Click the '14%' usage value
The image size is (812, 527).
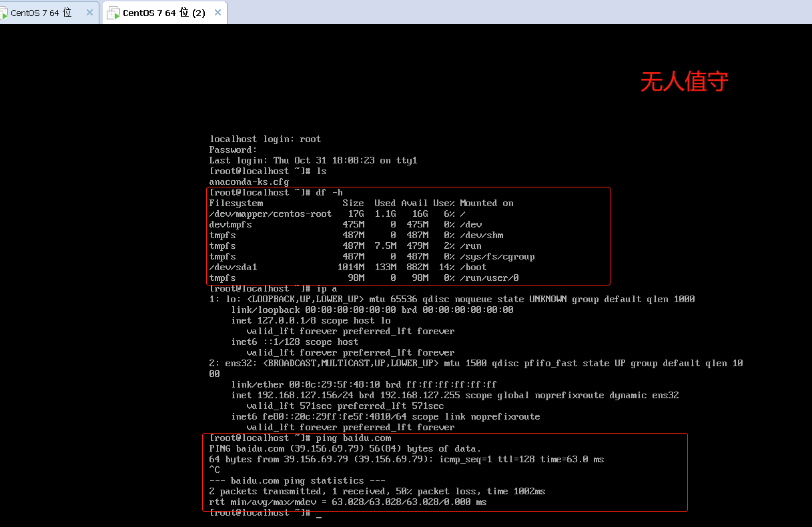click(x=446, y=267)
